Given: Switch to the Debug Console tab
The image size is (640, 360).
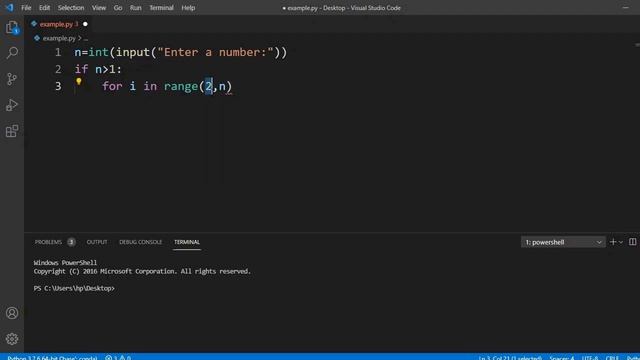Looking at the screenshot, I should coord(140,242).
